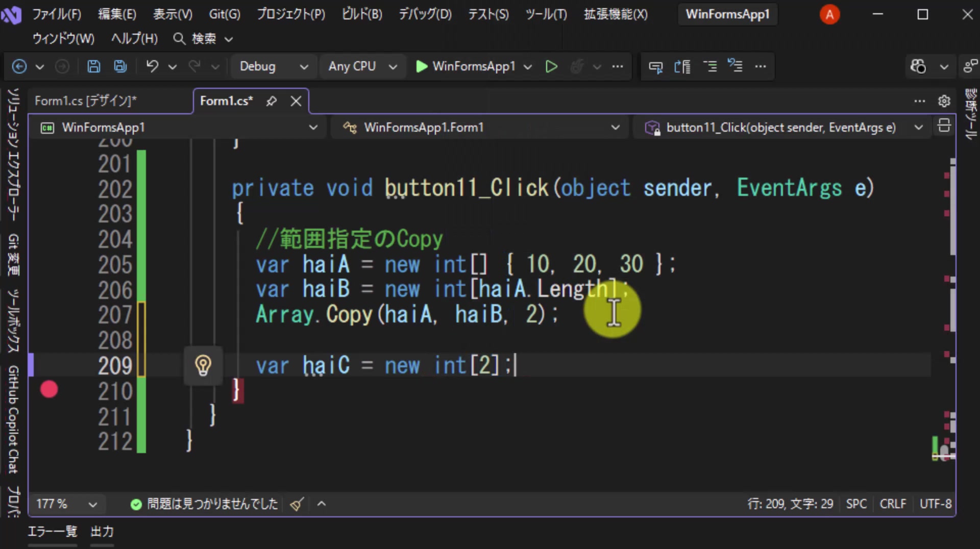980x549 pixels.
Task: Remove the red breakpoint on line 210
Action: (x=49, y=390)
